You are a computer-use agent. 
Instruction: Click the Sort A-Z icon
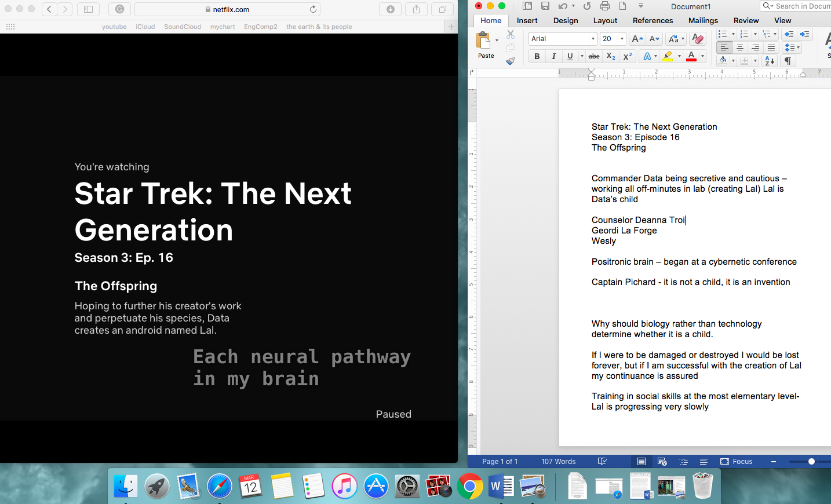(x=770, y=61)
